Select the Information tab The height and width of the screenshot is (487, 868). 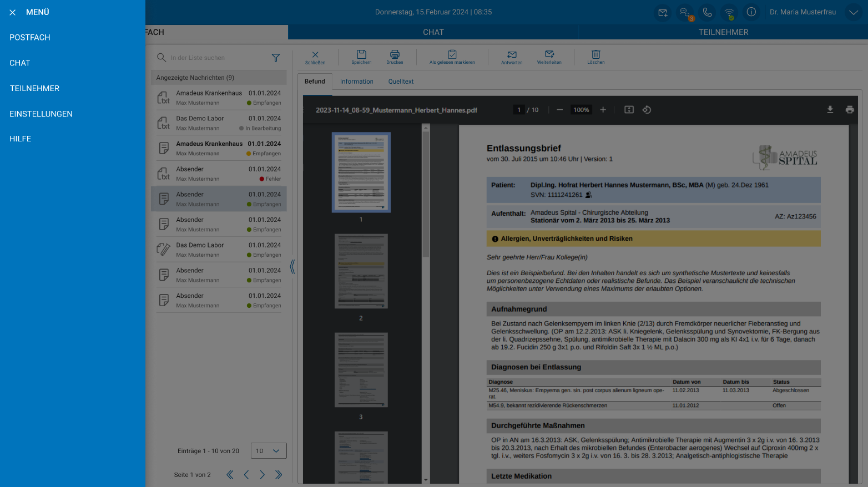[357, 82]
